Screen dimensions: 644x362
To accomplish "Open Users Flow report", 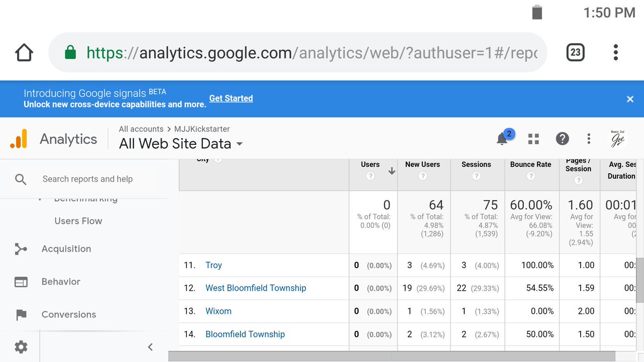I will [78, 221].
